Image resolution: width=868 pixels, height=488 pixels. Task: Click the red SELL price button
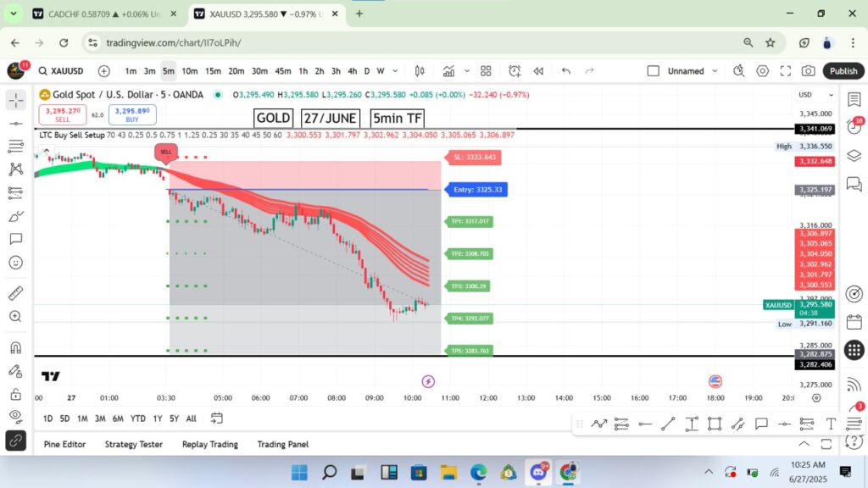click(x=63, y=114)
